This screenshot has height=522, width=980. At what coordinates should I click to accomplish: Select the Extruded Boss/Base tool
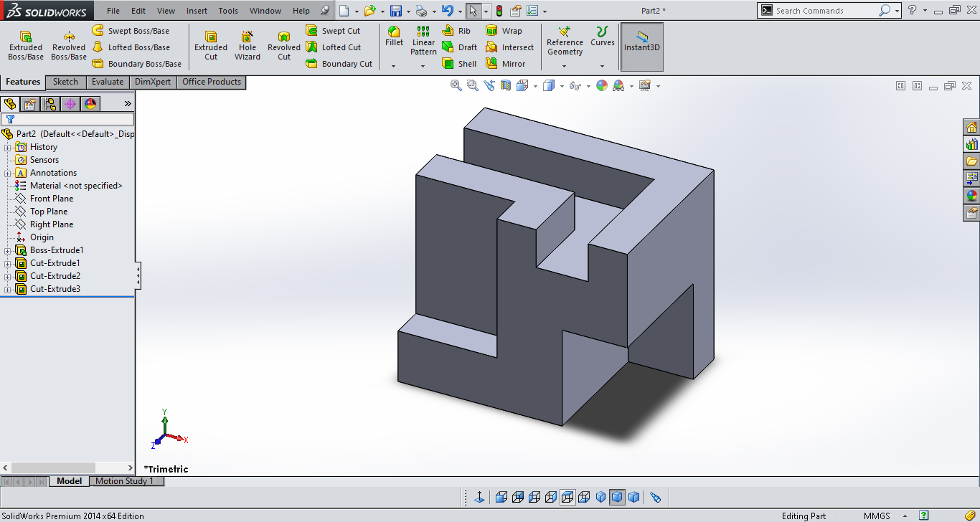coord(26,46)
